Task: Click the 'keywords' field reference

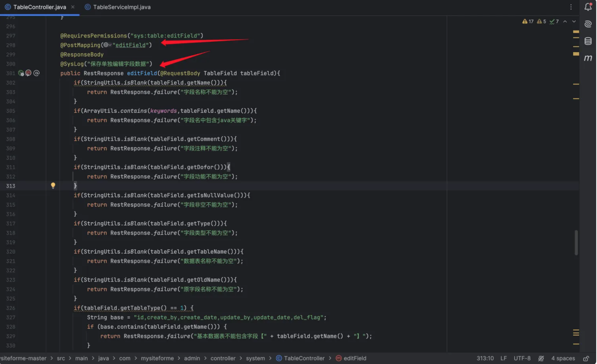Action: coord(163,111)
